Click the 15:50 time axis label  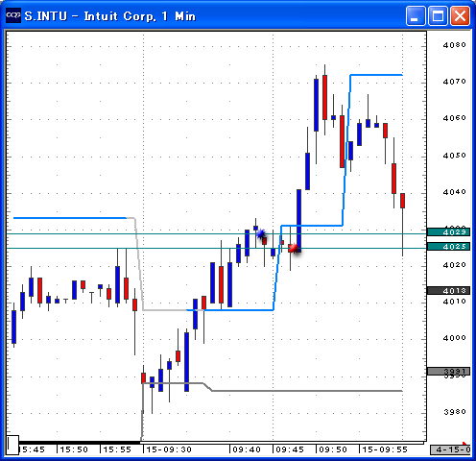(x=74, y=449)
